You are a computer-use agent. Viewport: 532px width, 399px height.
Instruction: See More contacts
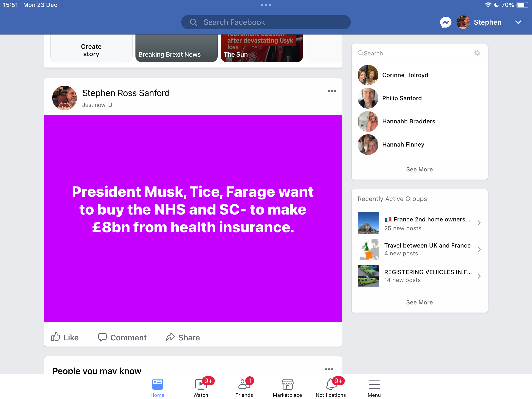tap(419, 169)
